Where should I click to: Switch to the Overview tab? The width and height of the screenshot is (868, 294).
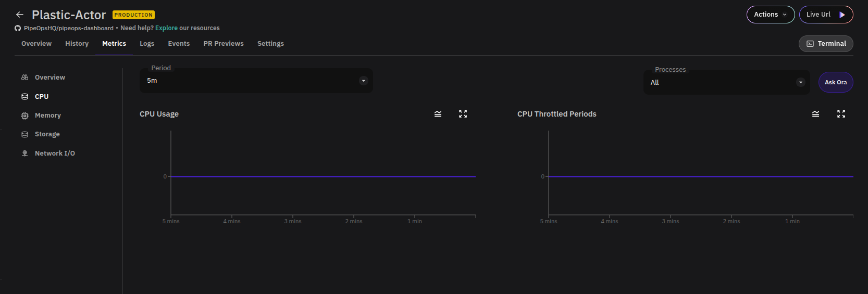coord(36,44)
